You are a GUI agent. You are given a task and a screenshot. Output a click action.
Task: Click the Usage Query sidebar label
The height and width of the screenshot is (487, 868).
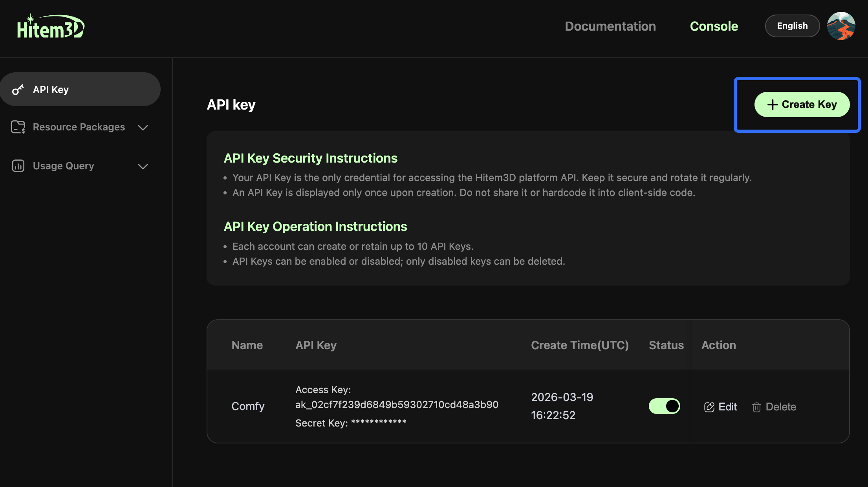tap(64, 166)
